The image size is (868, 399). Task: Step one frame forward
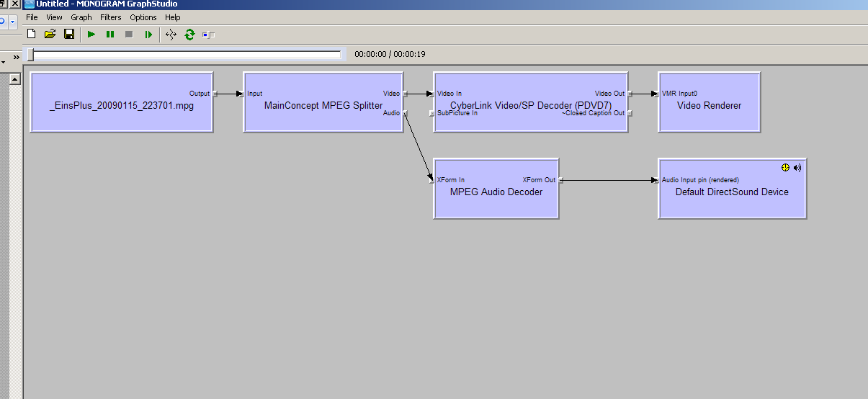pos(148,34)
